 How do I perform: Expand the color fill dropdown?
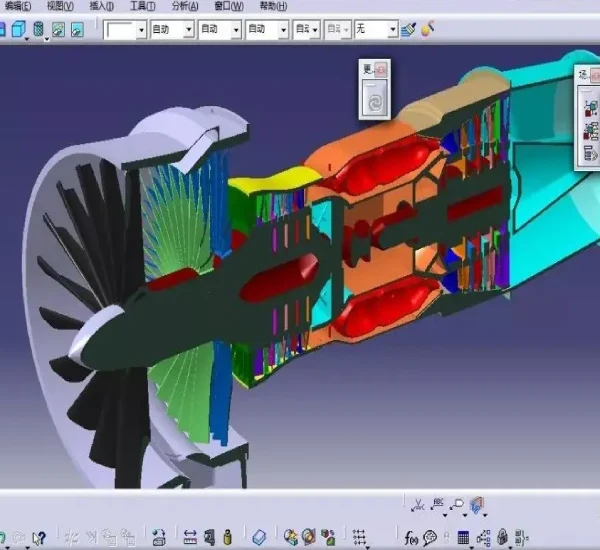click(x=142, y=30)
